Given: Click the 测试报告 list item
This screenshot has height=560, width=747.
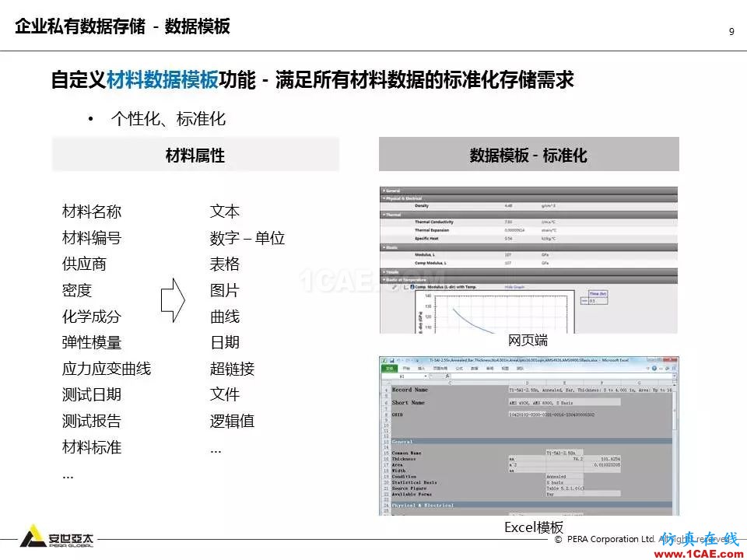Looking at the screenshot, I should click(x=92, y=421).
